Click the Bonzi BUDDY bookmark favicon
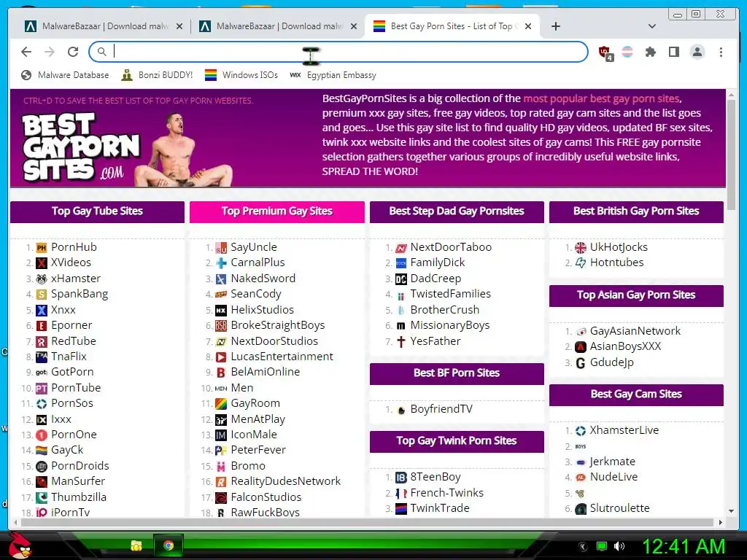747x560 pixels. click(127, 75)
